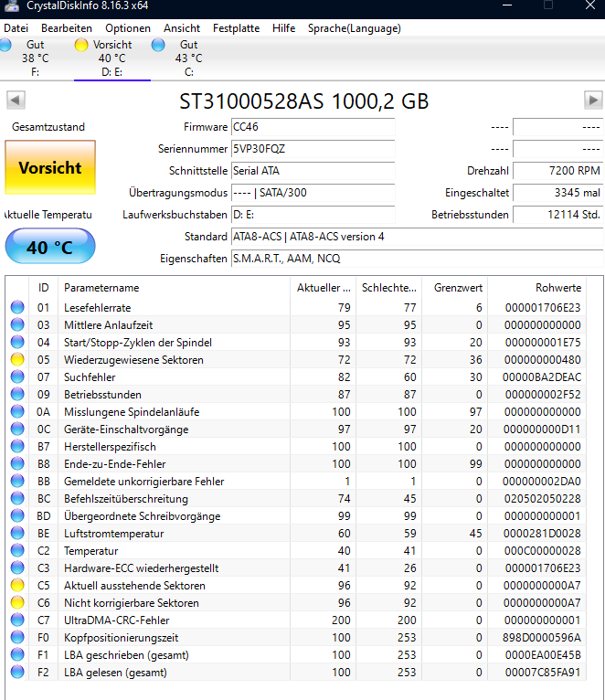Open the Optionen menu
The image size is (605, 700).
click(128, 28)
